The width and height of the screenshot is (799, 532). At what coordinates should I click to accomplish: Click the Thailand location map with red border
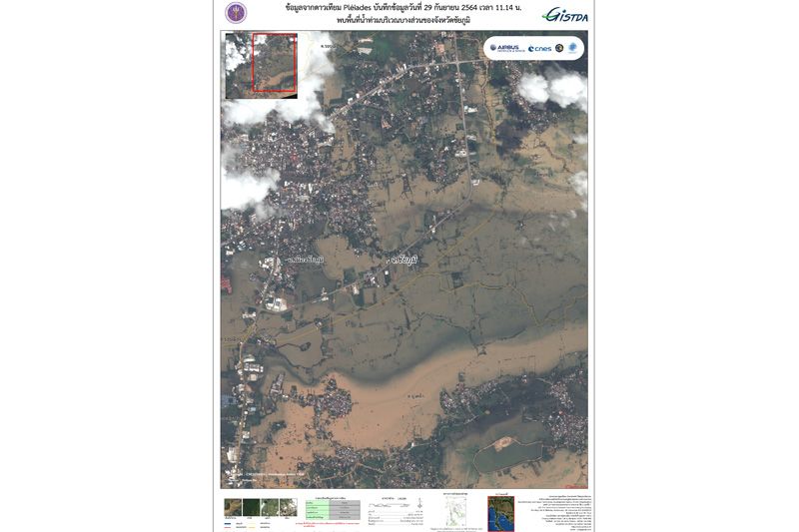click(501, 514)
